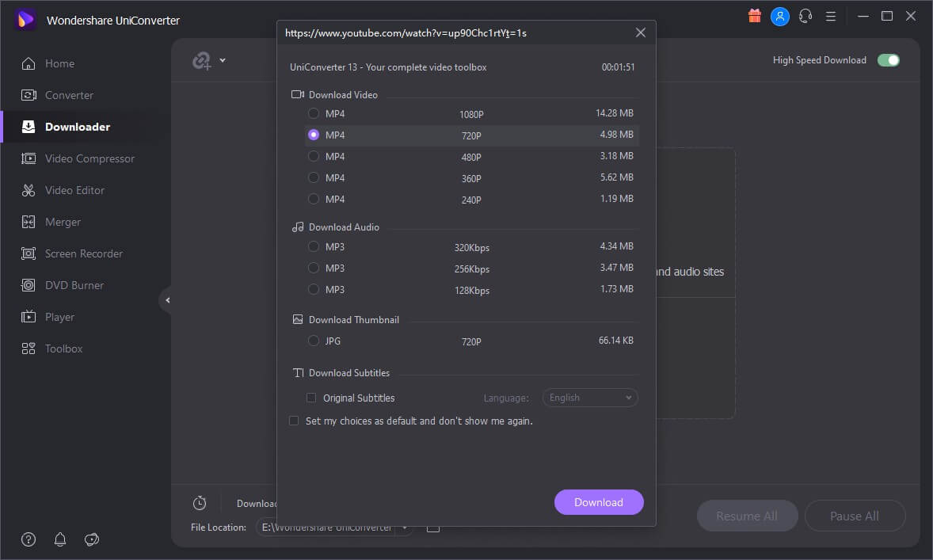933x560 pixels.
Task: Open the hamburger main menu icon
Action: click(x=831, y=16)
